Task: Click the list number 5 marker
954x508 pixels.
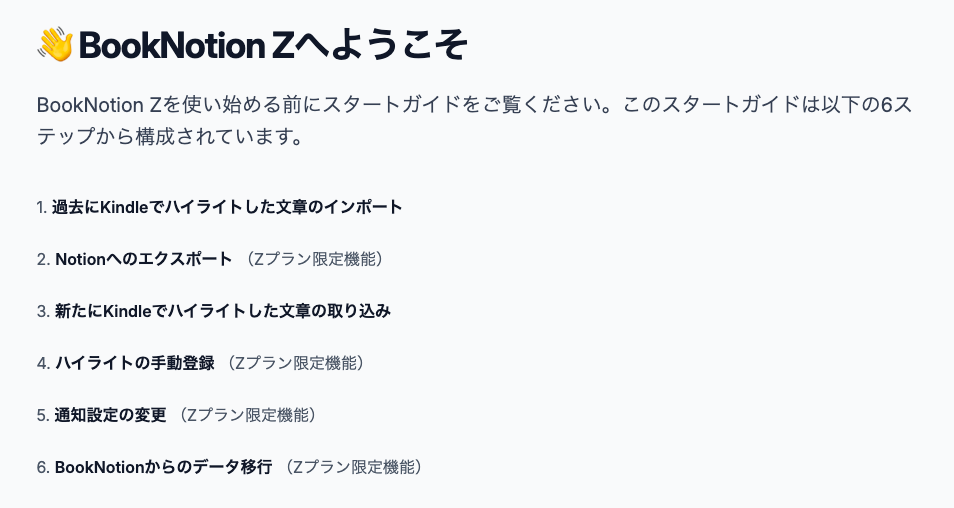Action: click(x=43, y=416)
